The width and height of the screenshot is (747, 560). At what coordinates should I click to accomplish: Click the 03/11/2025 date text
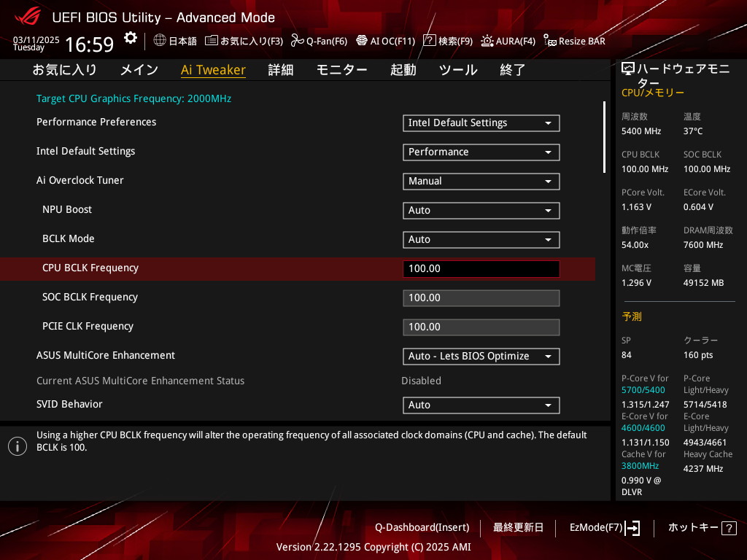[36, 40]
